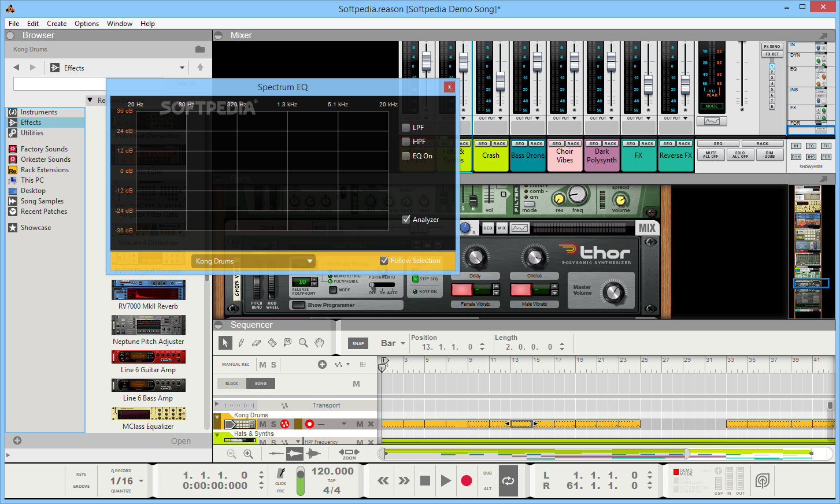Image resolution: width=840 pixels, height=504 pixels.
Task: Toggle MANUAL REC in sequencer
Action: [x=236, y=364]
